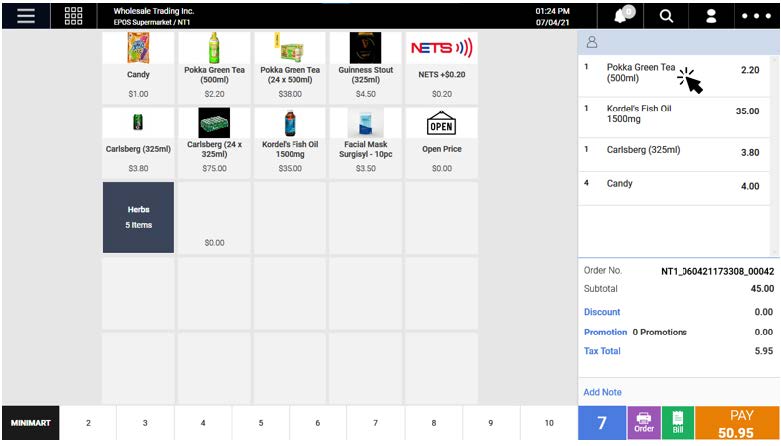The width and height of the screenshot is (781, 446).
Task: Switch to the MINIMART tab
Action: [30, 423]
